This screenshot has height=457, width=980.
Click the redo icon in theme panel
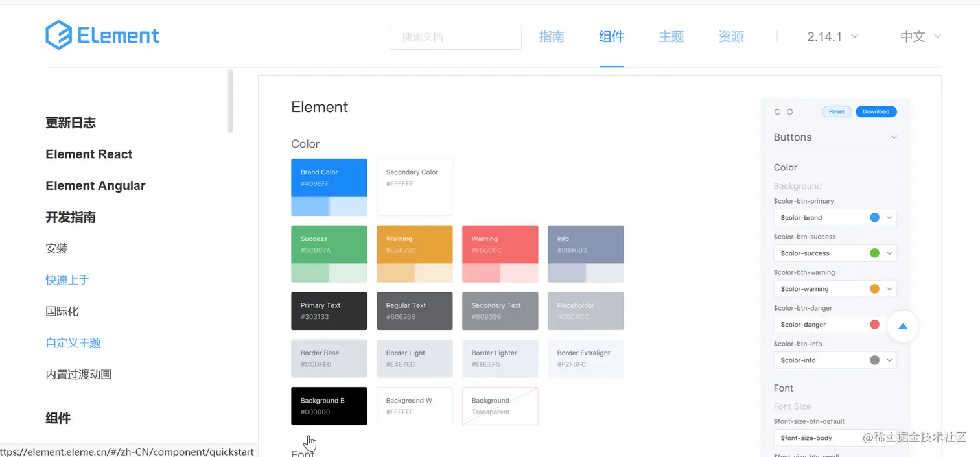pyautogui.click(x=789, y=111)
